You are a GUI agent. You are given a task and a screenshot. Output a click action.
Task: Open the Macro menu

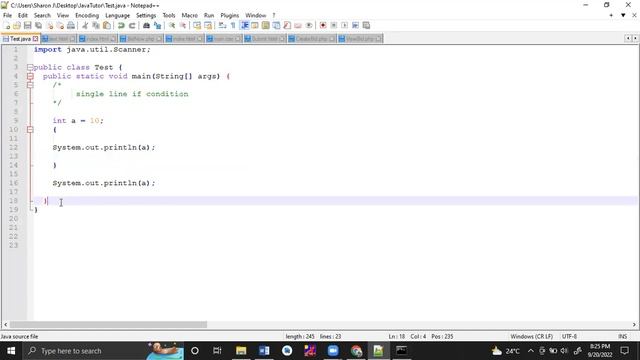coord(189,16)
